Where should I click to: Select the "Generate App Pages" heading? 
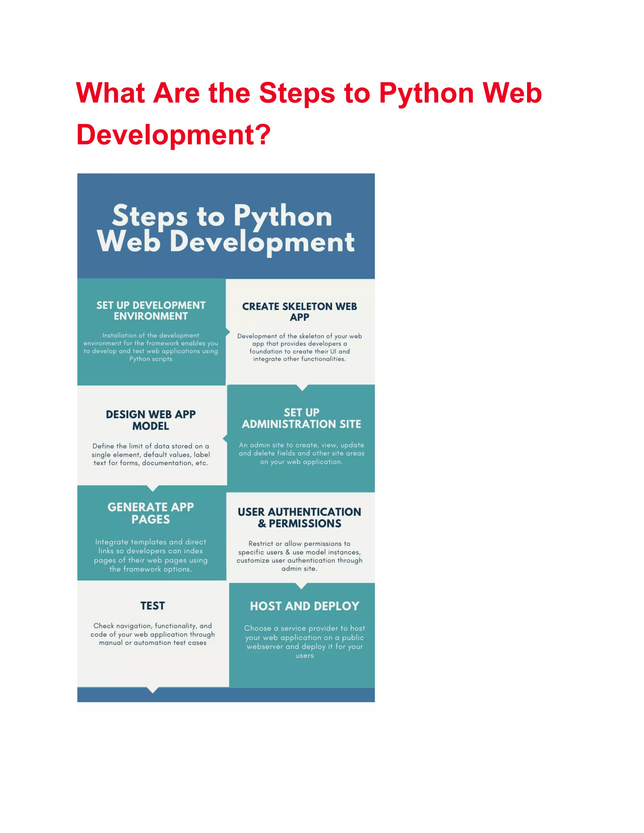coord(151,513)
